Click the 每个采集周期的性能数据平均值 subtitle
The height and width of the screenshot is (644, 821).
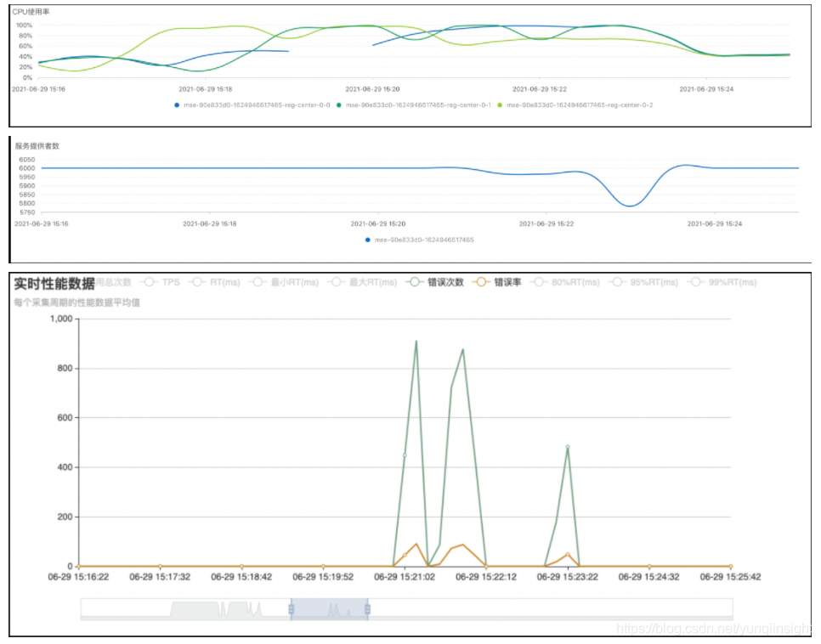[77, 302]
